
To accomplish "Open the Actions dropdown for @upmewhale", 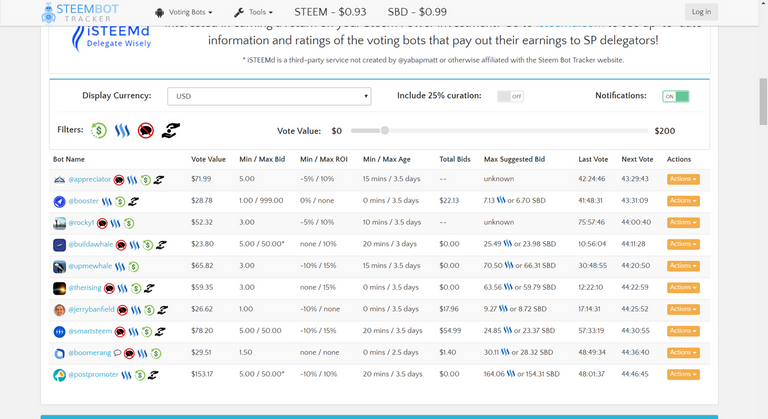I will click(x=683, y=266).
